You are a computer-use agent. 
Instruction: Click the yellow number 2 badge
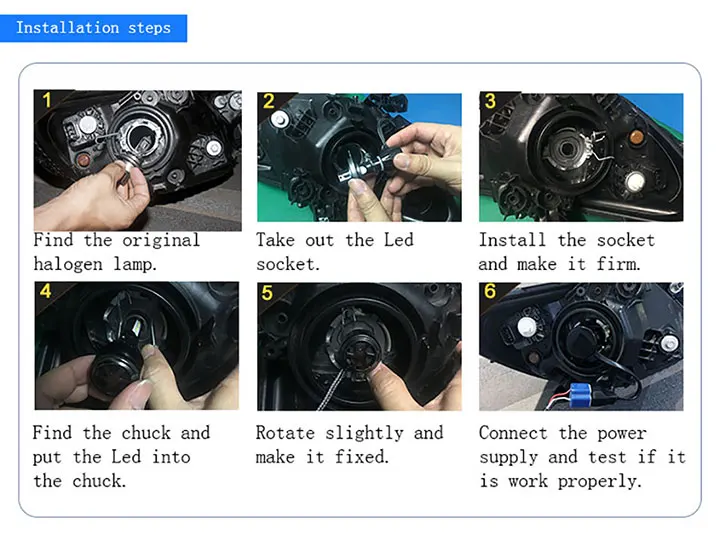pos(269,102)
